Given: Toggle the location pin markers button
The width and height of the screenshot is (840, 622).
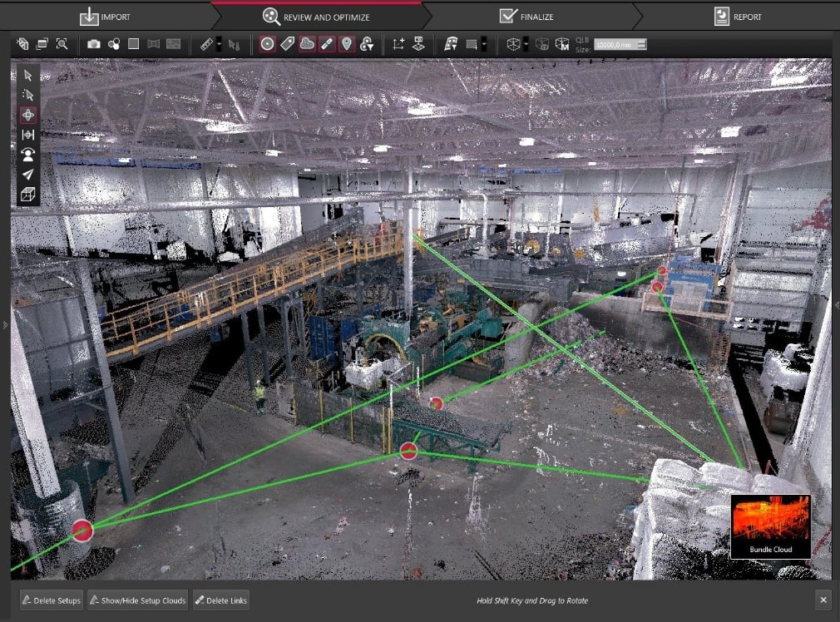Looking at the screenshot, I should coord(347,44).
